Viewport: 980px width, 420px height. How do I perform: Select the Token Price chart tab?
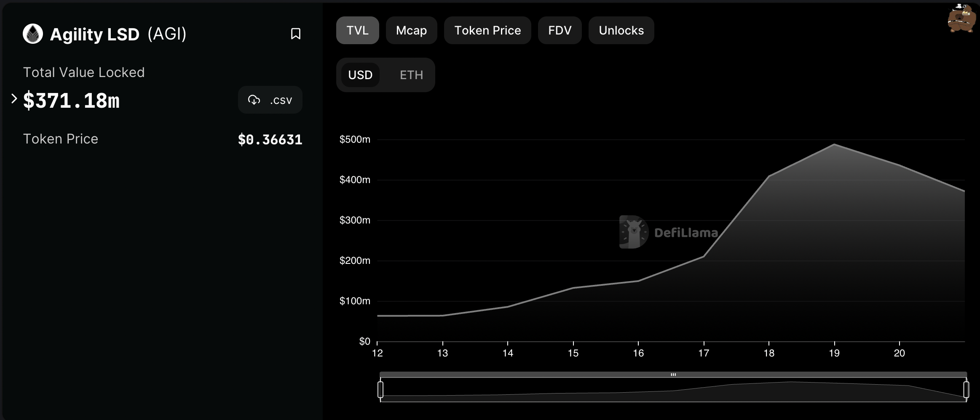pyautogui.click(x=487, y=30)
